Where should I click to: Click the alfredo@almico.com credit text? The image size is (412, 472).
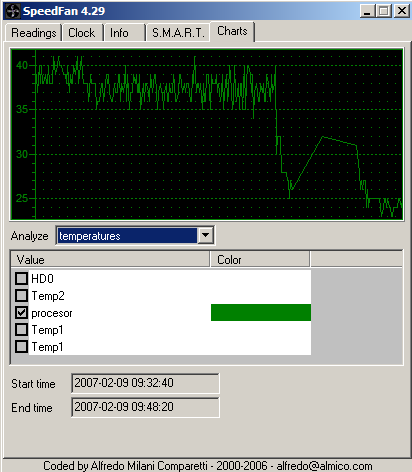(324, 466)
